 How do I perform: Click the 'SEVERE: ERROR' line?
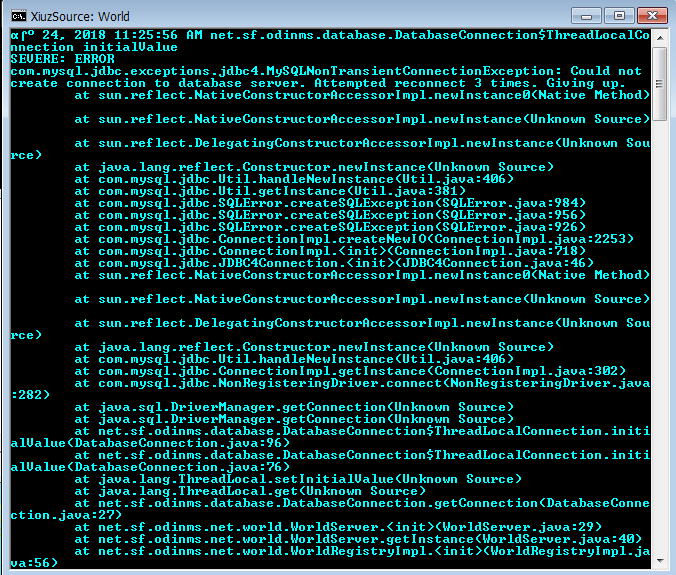(63, 59)
